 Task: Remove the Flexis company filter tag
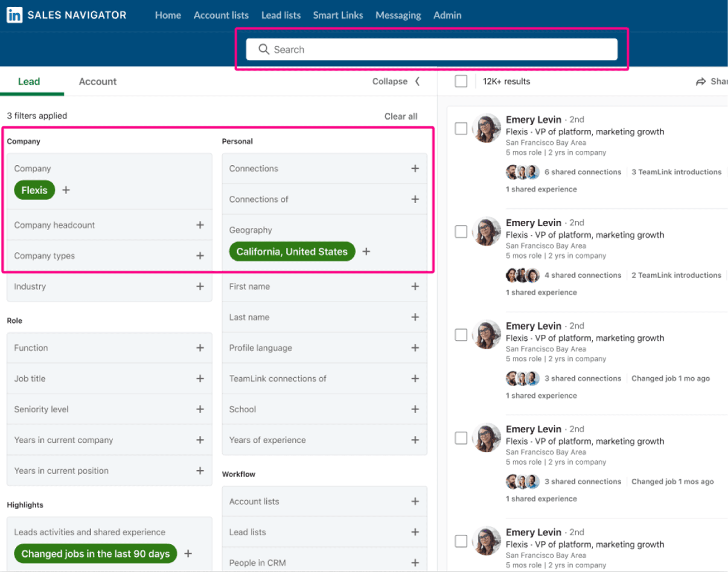point(35,190)
